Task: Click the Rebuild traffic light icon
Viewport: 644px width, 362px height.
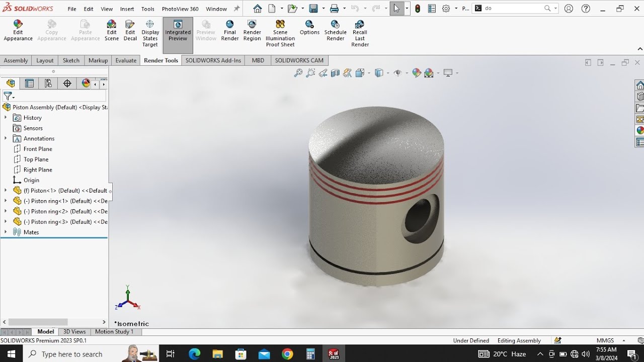Action: [418, 9]
